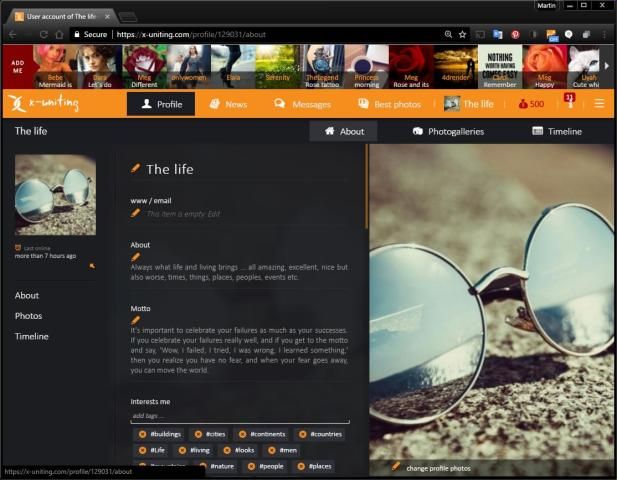Open the Messages tab
Viewport: 617px width, 480px height.
301,104
